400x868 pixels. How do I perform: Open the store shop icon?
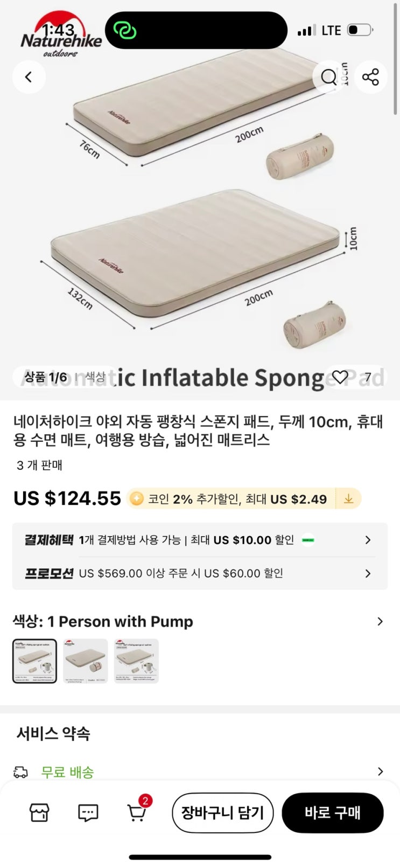pyautogui.click(x=39, y=813)
